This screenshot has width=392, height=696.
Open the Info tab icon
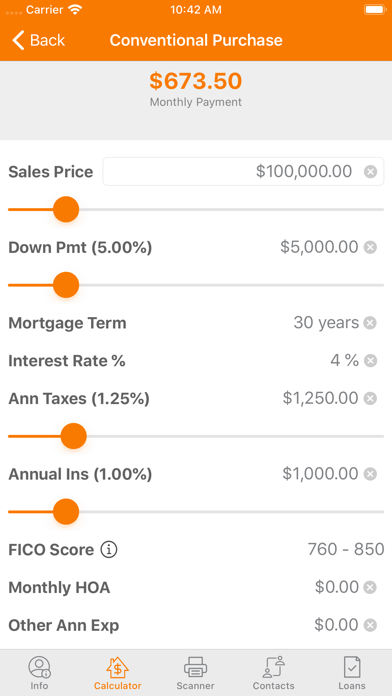pyautogui.click(x=39, y=667)
